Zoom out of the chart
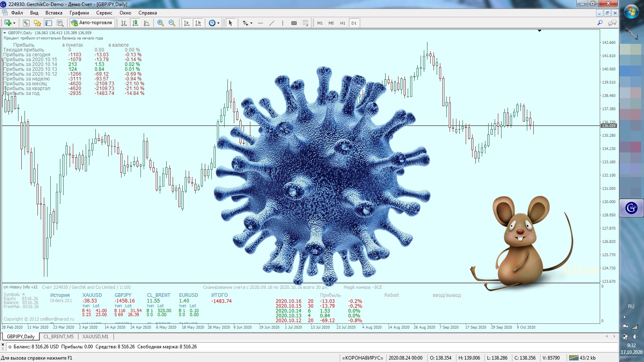This screenshot has width=644, height=362. (172, 23)
